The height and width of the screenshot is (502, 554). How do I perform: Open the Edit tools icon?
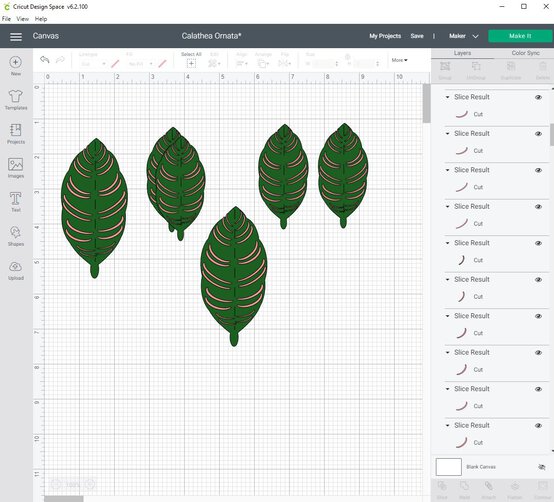click(x=214, y=64)
